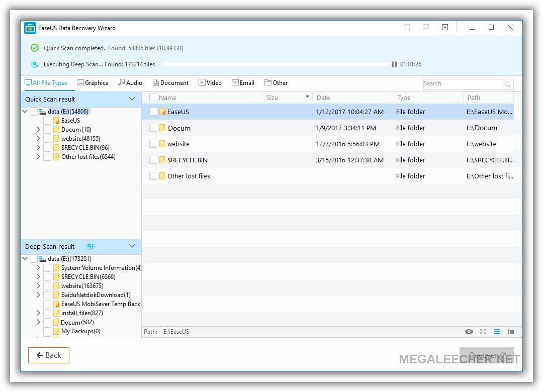
Task: Expand the $RECYCLE.BIN(96) tree node
Action: pos(38,148)
